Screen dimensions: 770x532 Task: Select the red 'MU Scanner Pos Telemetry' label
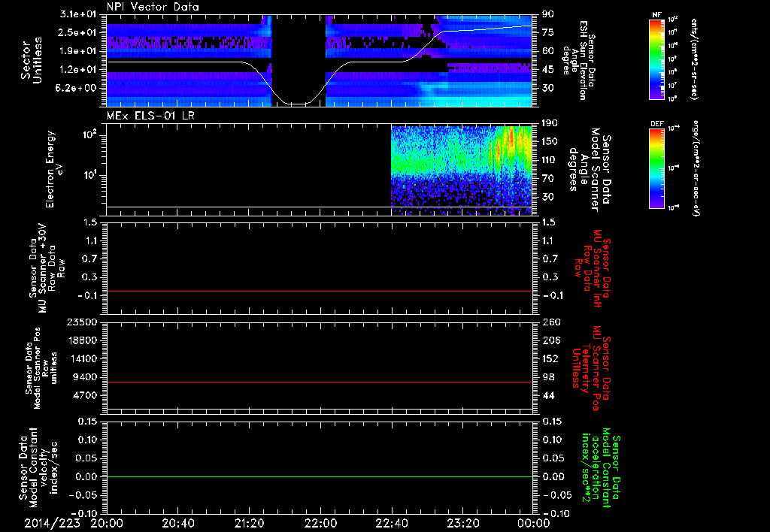pos(591,368)
